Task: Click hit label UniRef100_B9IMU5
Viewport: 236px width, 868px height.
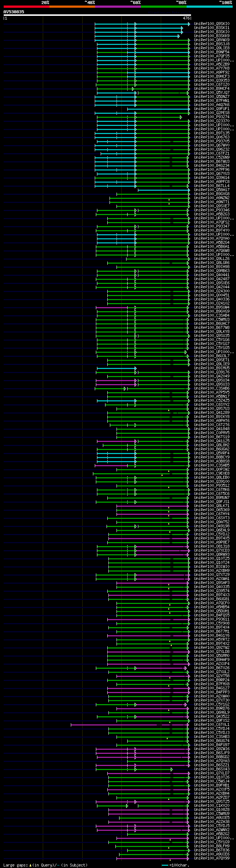Action: [212, 368]
